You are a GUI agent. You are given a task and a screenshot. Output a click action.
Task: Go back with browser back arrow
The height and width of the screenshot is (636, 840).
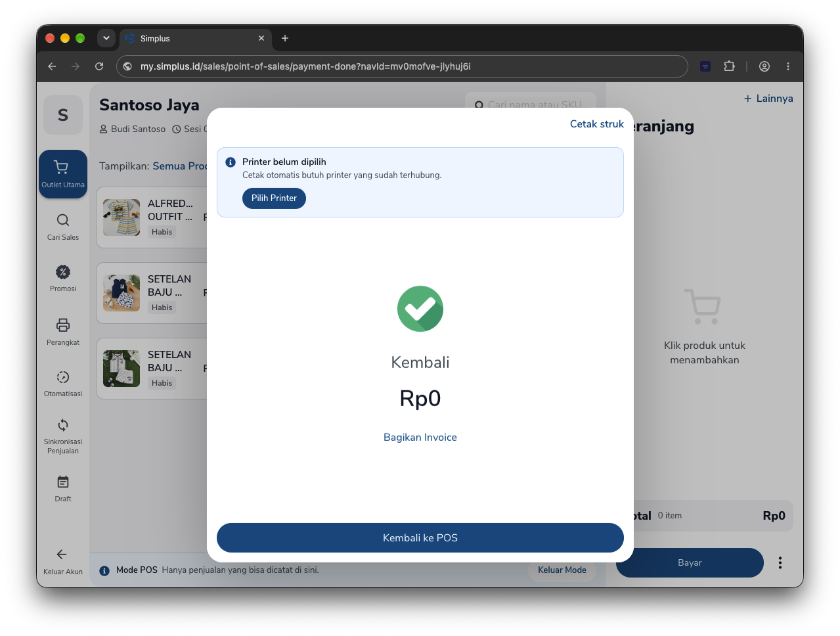[52, 66]
